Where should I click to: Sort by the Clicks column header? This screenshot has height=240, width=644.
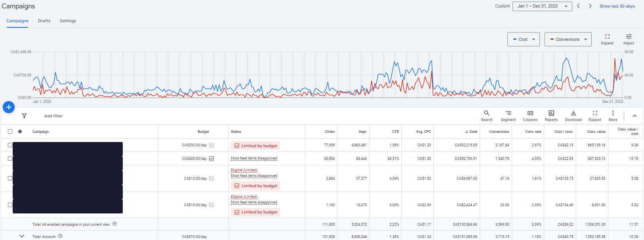(330, 131)
